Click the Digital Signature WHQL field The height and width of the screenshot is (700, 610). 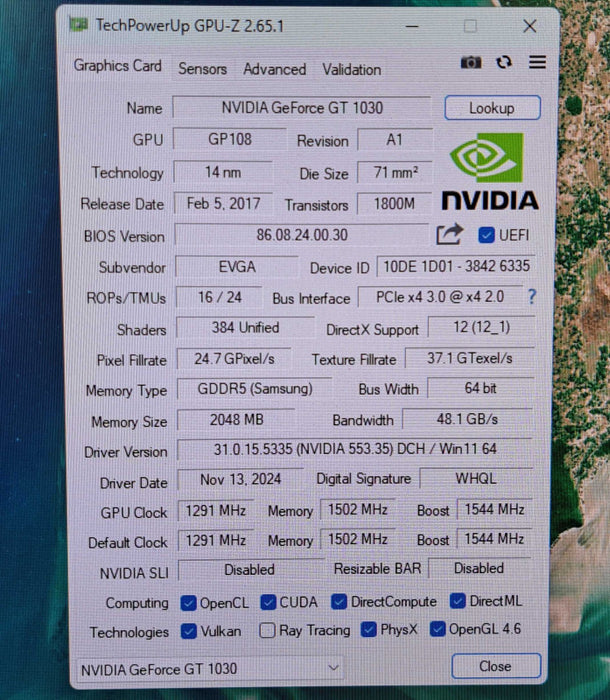pos(476,479)
